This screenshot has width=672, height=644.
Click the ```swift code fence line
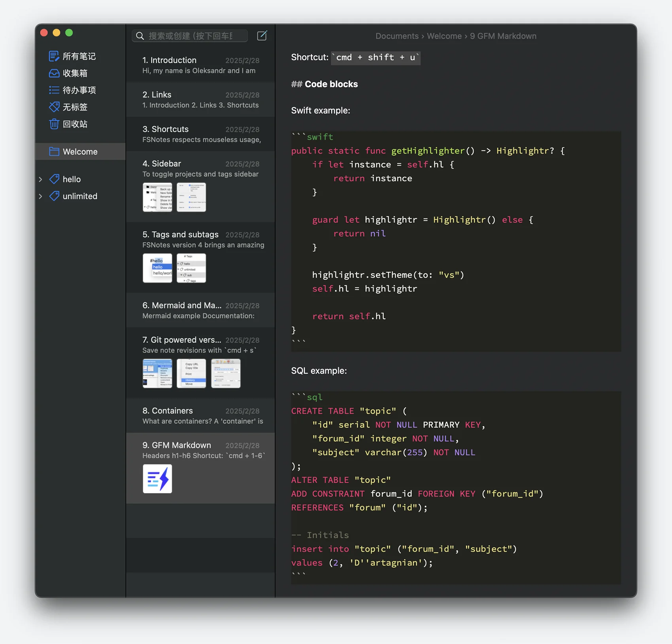click(312, 137)
